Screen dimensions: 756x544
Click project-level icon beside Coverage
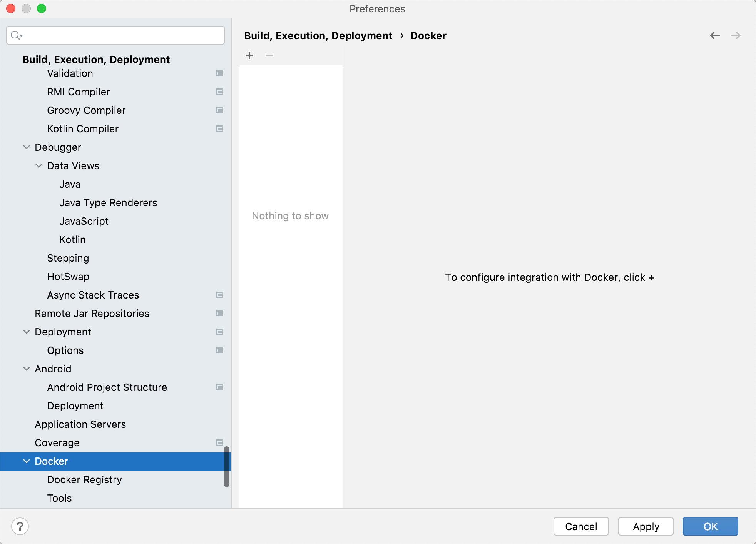[220, 442]
